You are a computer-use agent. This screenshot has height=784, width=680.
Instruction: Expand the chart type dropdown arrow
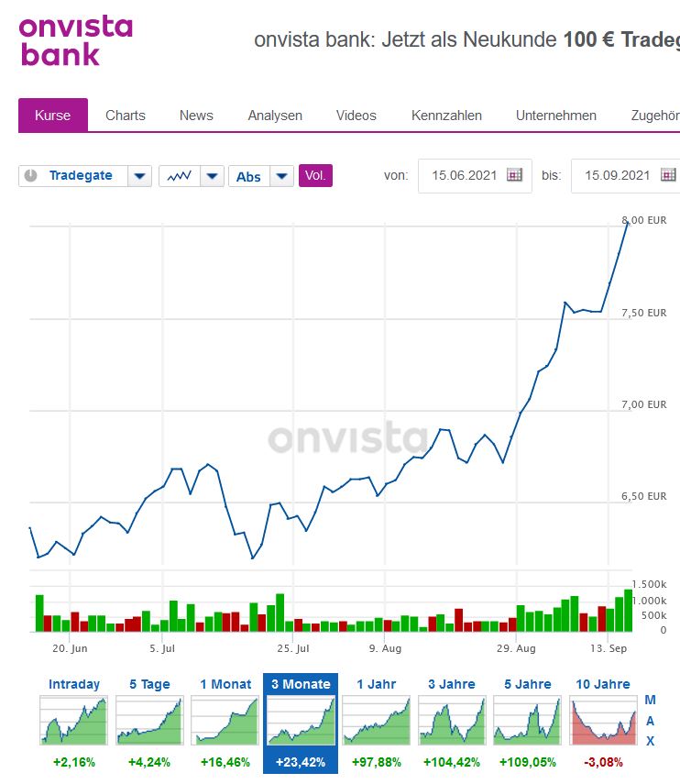(x=212, y=176)
